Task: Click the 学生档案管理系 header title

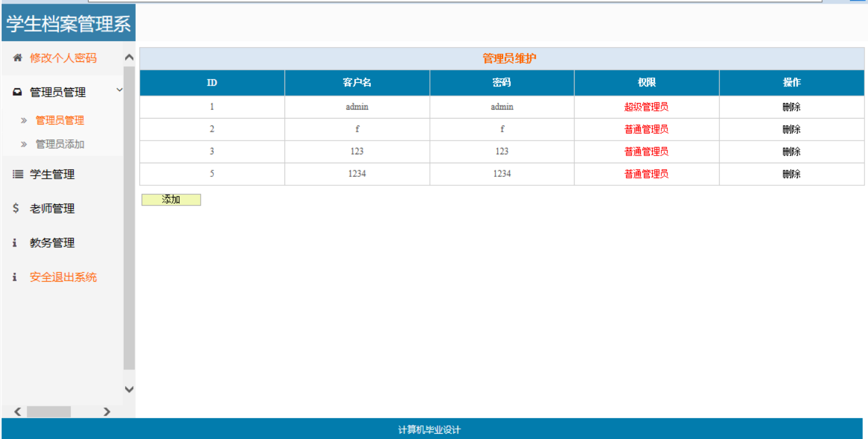Action: 68,24
